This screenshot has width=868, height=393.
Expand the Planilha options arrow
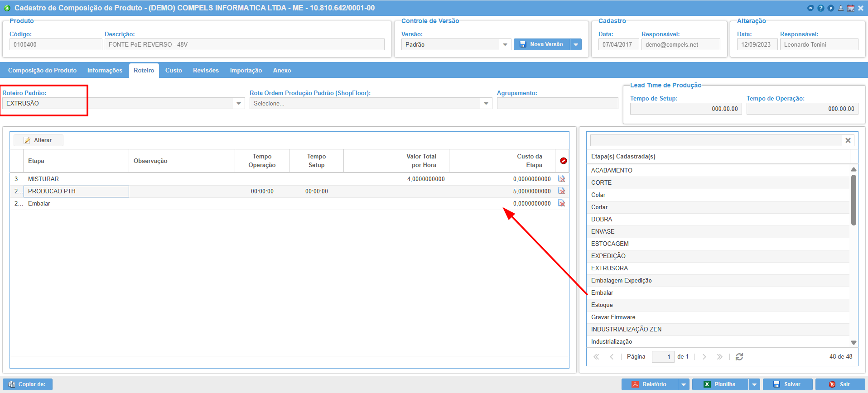point(754,384)
